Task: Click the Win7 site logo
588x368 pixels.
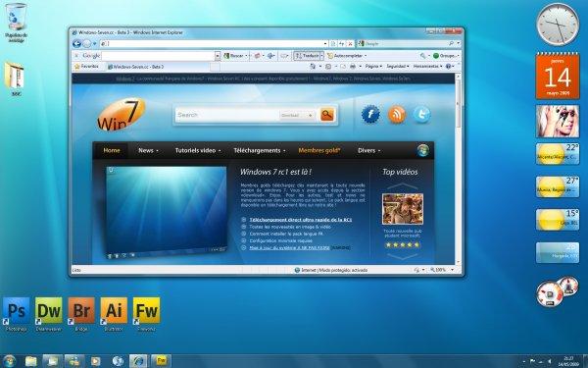Action: pos(121,115)
